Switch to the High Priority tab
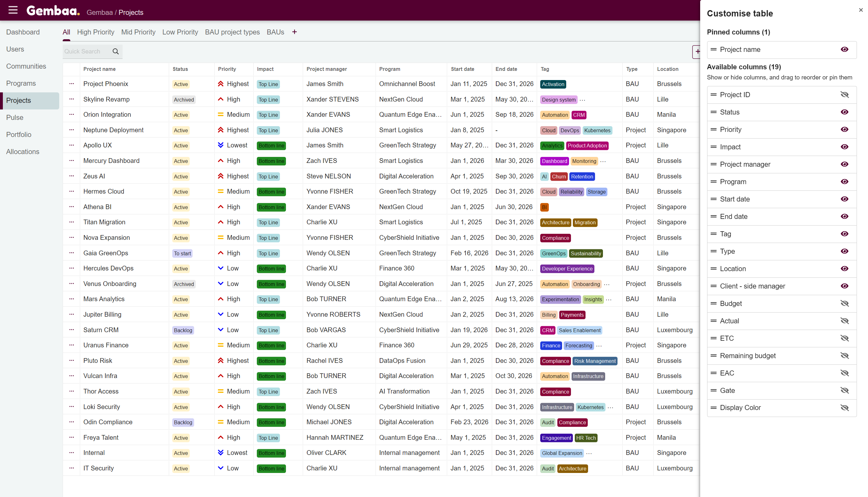 point(95,32)
